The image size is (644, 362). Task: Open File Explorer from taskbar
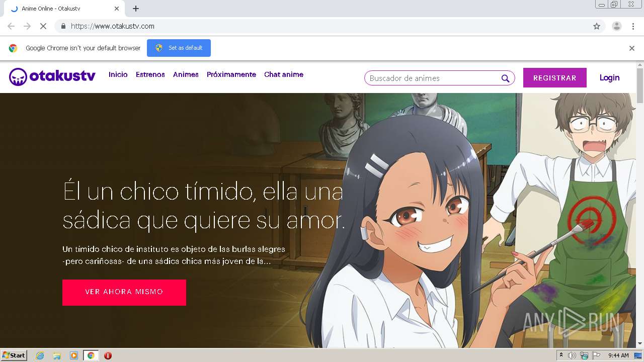click(57, 355)
